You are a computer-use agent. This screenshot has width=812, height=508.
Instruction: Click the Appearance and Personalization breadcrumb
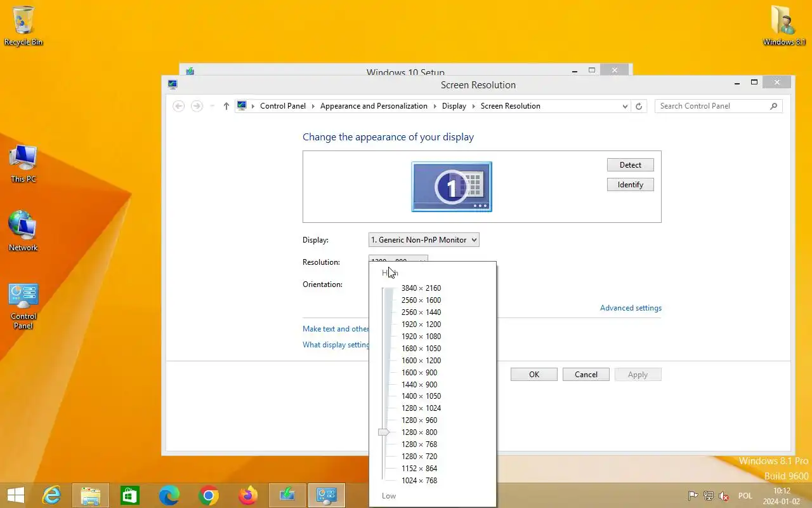pyautogui.click(x=374, y=106)
